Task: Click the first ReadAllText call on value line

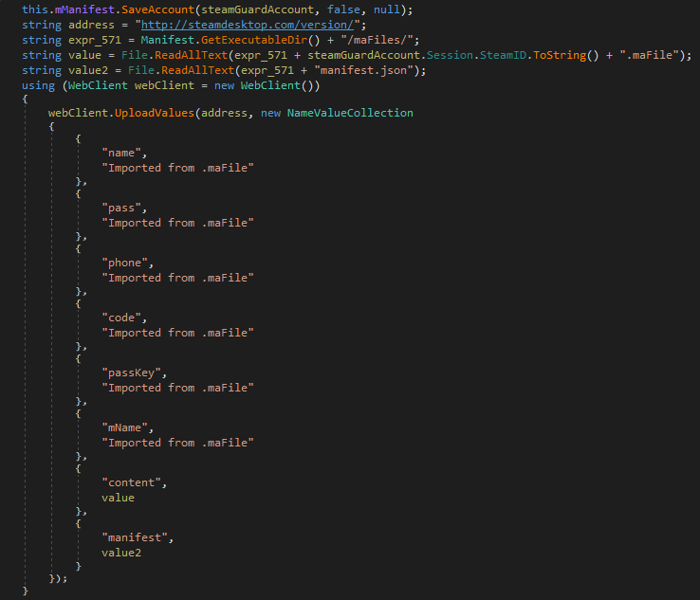Action: click(x=192, y=55)
